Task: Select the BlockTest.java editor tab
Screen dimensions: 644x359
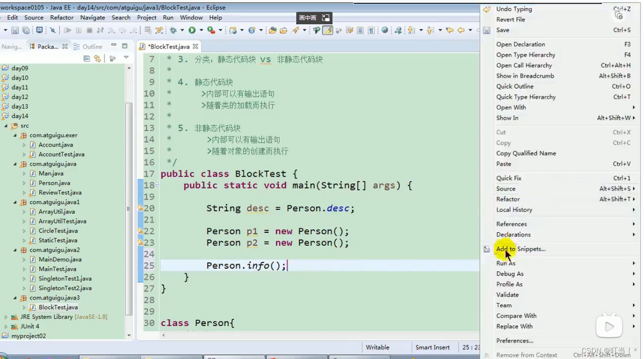Action: tap(168, 47)
